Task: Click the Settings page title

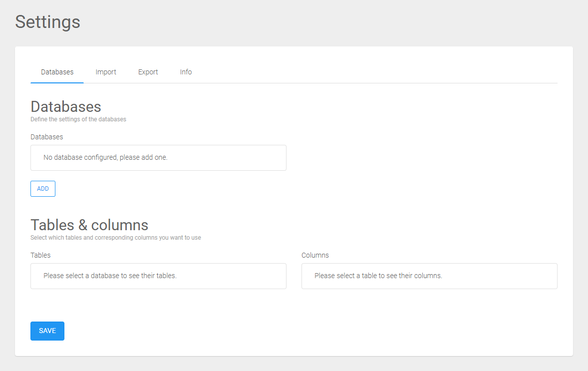Action: [x=47, y=22]
